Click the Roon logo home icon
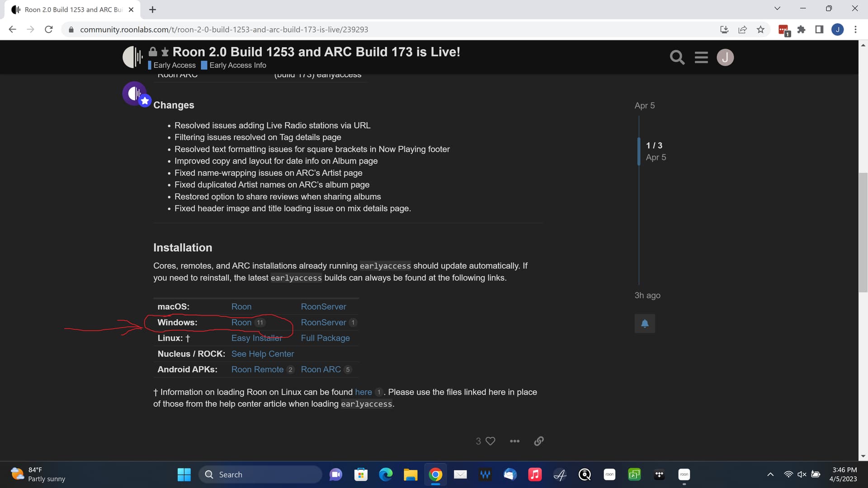The height and width of the screenshot is (488, 868). 132,57
